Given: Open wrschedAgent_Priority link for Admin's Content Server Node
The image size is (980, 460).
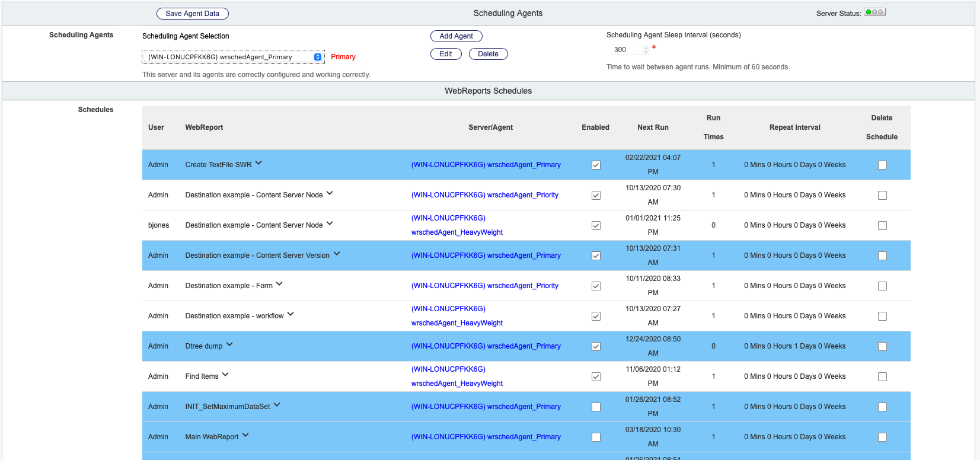Looking at the screenshot, I should (485, 195).
